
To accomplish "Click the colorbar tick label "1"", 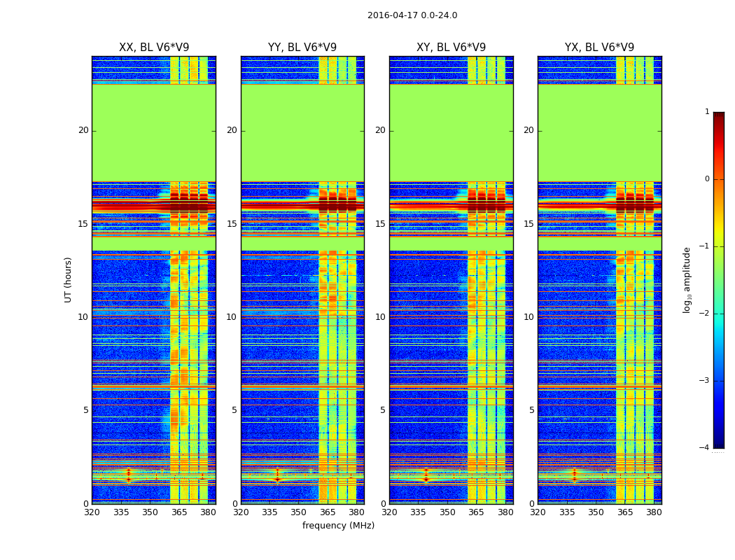I will click(706, 112).
